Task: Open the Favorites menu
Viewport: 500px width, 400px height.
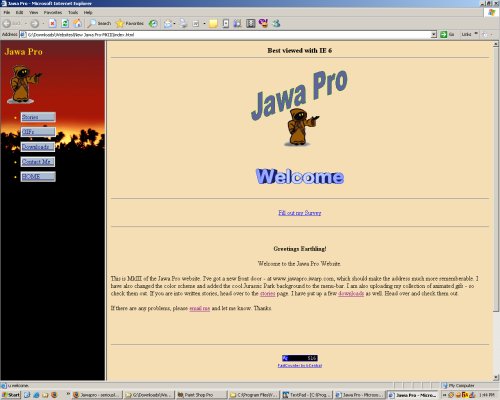Action: click(x=53, y=12)
